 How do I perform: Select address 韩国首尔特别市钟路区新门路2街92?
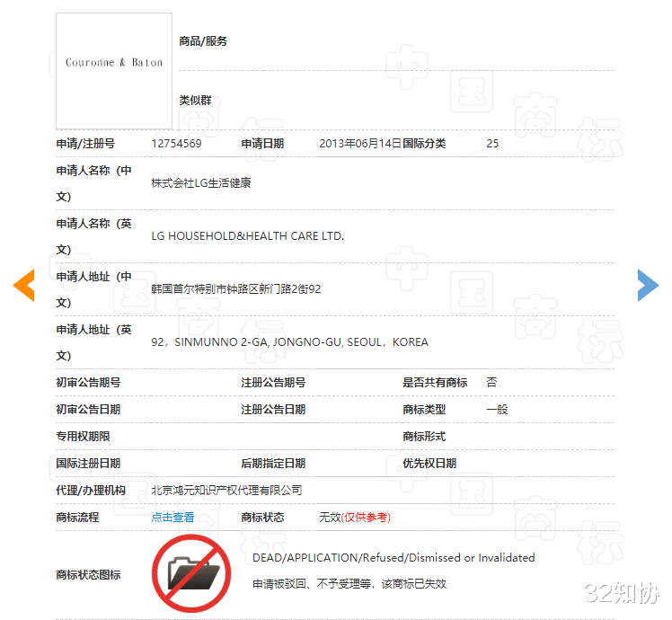[x=236, y=289]
